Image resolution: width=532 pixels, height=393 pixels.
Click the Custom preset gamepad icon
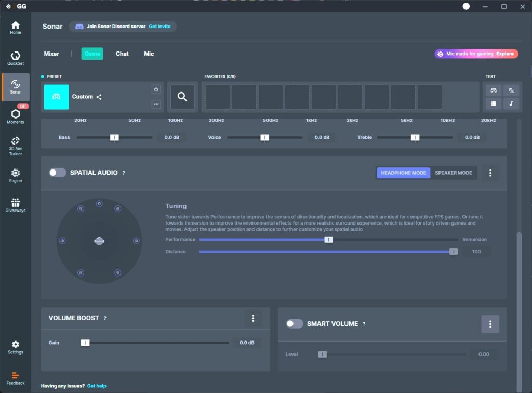tap(56, 97)
